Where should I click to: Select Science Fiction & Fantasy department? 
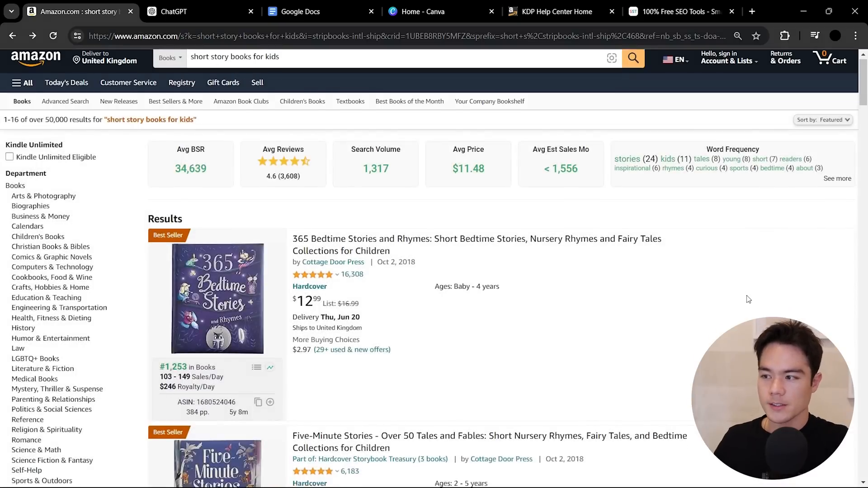click(52, 460)
